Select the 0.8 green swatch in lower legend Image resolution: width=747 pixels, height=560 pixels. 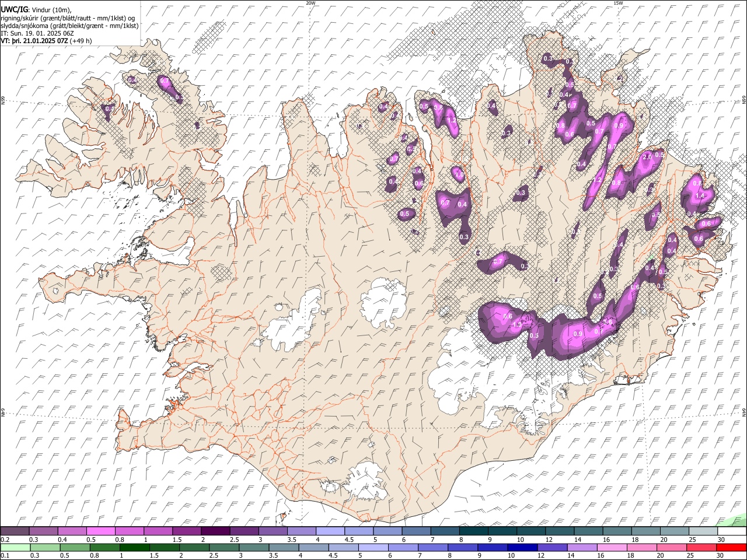[104, 547]
